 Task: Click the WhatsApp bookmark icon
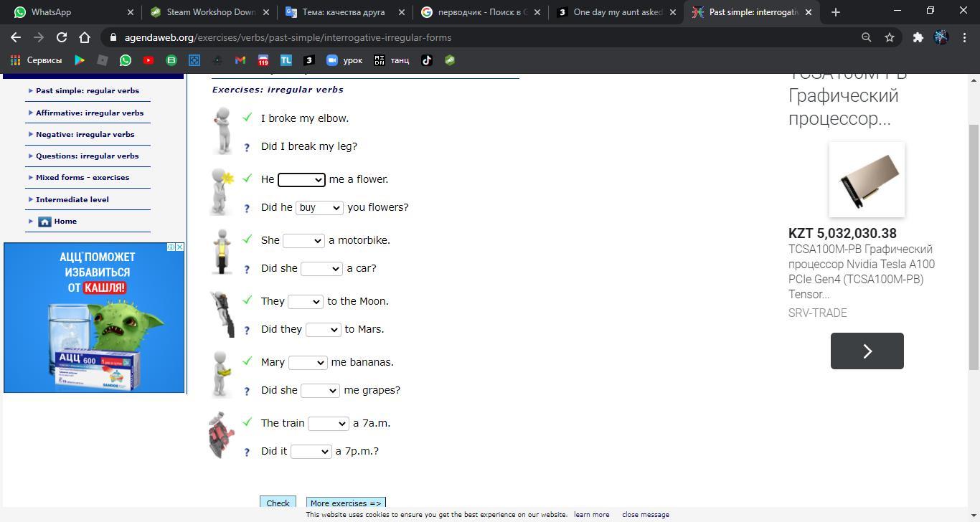[126, 60]
